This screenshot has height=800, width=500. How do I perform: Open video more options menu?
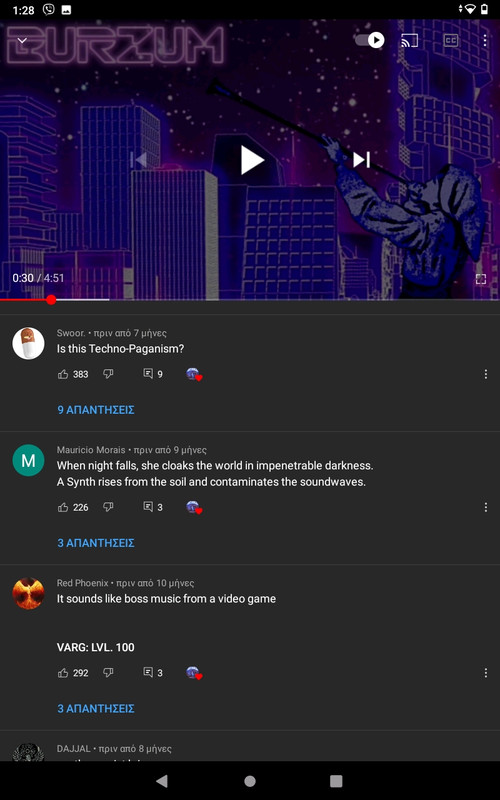click(x=485, y=40)
